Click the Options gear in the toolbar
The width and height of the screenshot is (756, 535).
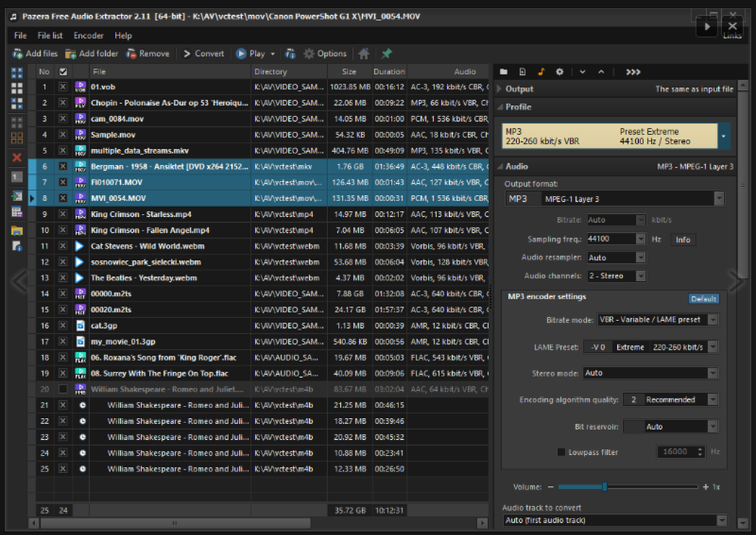point(325,54)
